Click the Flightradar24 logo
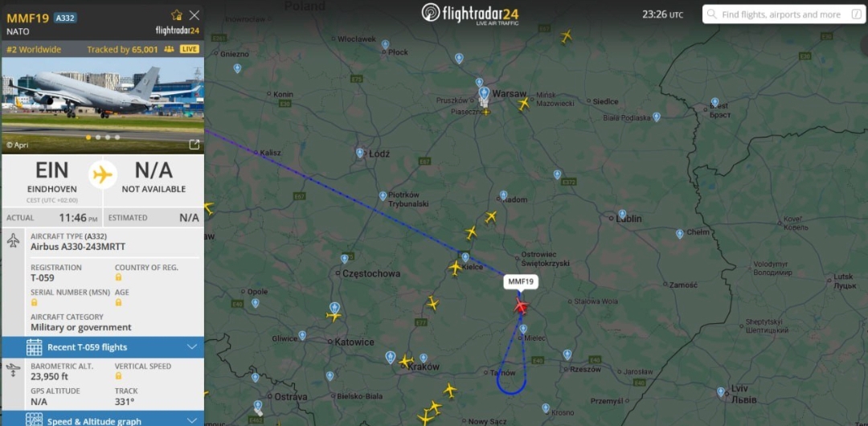 tap(470, 14)
